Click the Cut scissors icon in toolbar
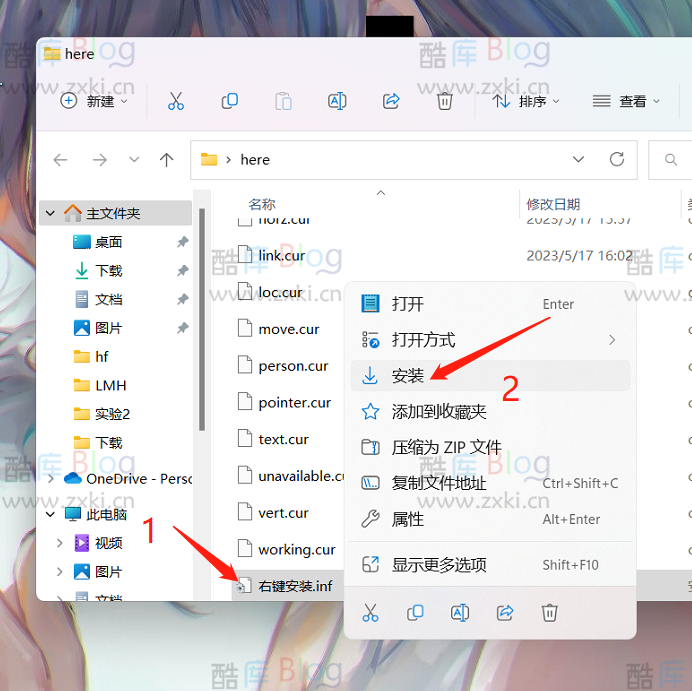 click(176, 101)
